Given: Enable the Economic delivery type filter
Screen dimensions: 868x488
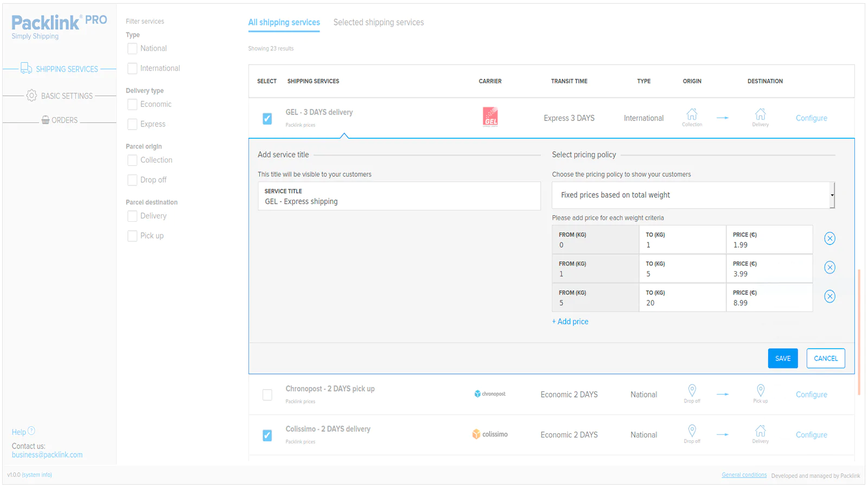Looking at the screenshot, I should 132,105.
